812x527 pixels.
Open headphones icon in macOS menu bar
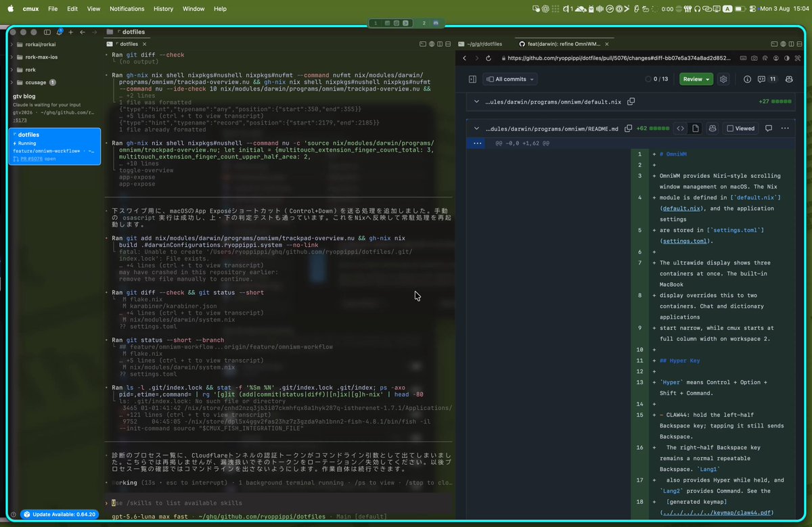pyautogui.click(x=698, y=9)
